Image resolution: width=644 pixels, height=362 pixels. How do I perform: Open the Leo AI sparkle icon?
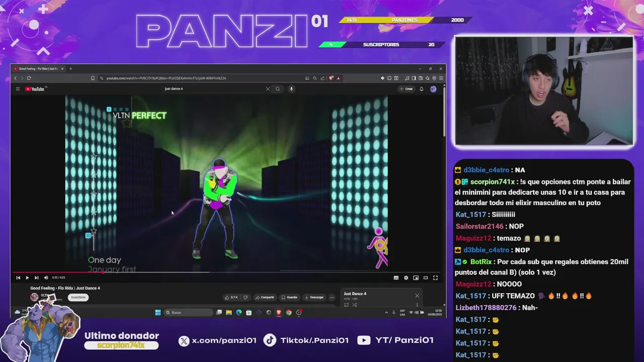(x=428, y=78)
